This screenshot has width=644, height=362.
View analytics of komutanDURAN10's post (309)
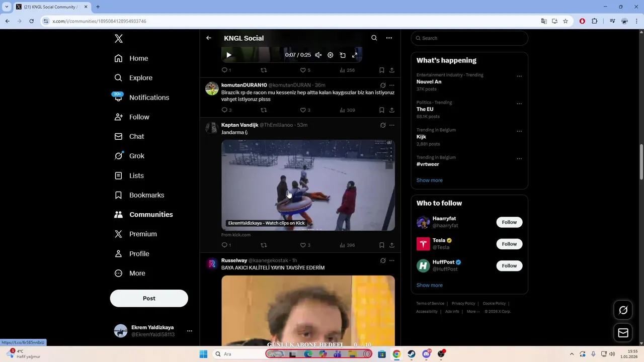[x=347, y=110]
